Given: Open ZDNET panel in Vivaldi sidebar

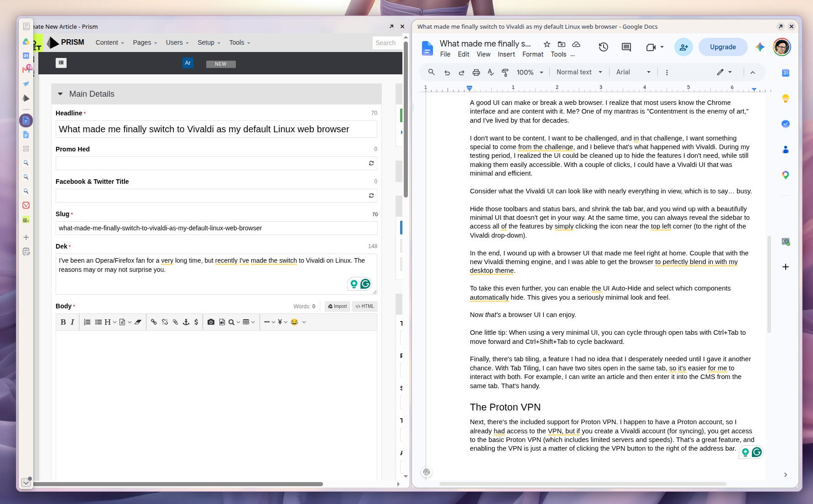Looking at the screenshot, I should (x=26, y=220).
